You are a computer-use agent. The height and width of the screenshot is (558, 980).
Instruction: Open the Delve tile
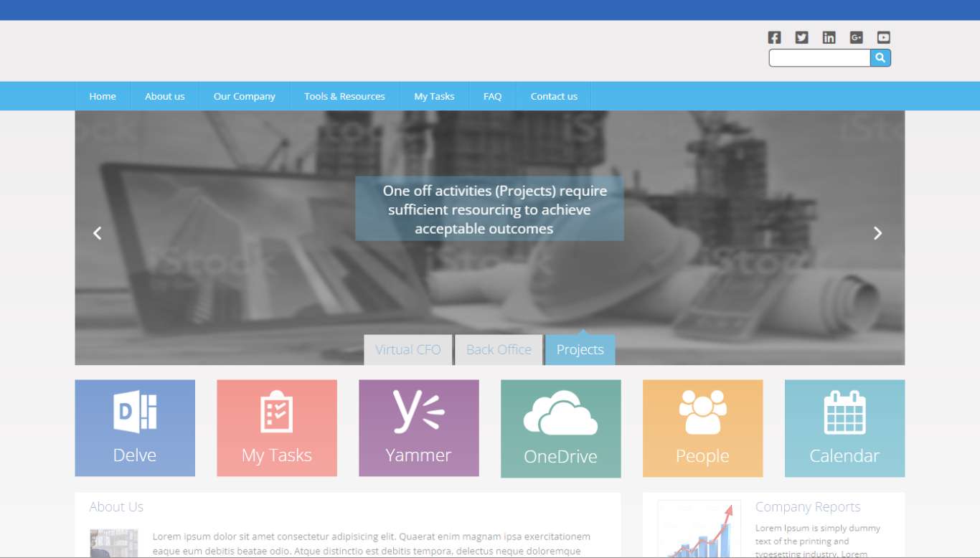tap(135, 428)
